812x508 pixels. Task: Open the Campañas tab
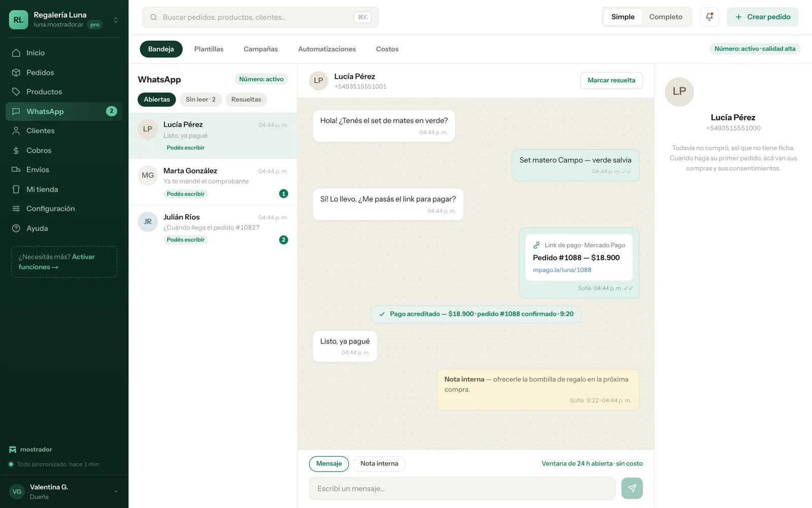pyautogui.click(x=260, y=49)
